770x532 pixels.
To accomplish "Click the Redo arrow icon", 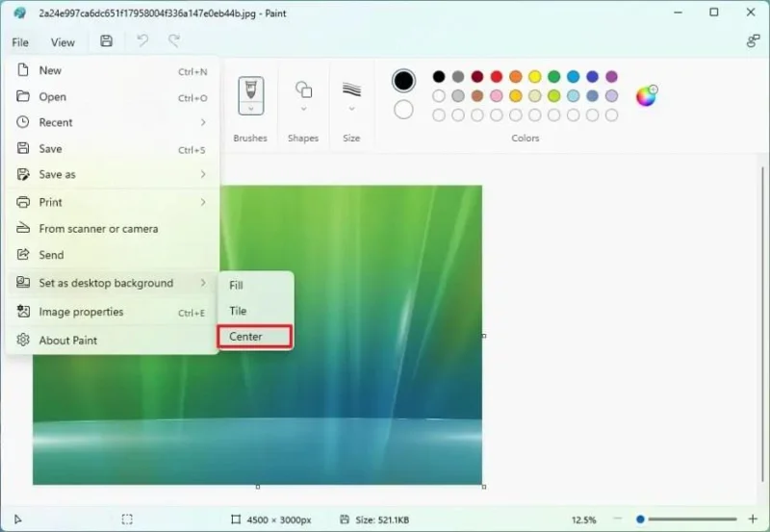I will 174,41.
